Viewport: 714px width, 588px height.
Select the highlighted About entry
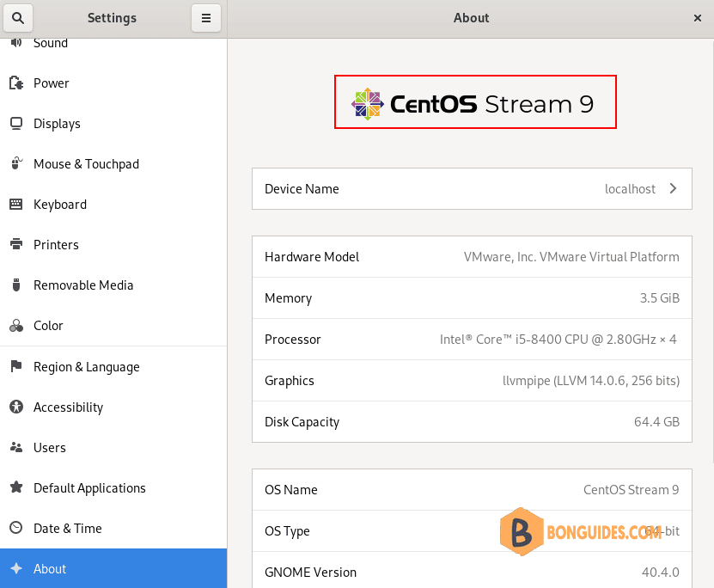coord(113,568)
